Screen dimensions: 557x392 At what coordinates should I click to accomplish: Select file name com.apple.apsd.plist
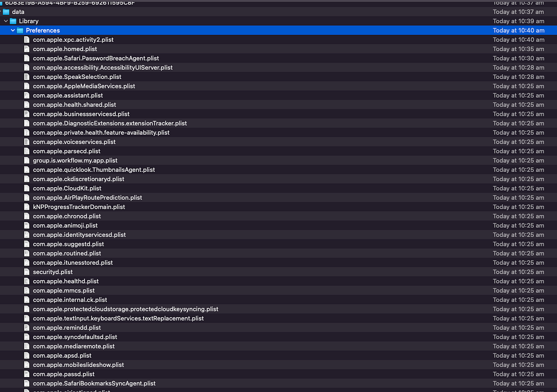pos(62,355)
